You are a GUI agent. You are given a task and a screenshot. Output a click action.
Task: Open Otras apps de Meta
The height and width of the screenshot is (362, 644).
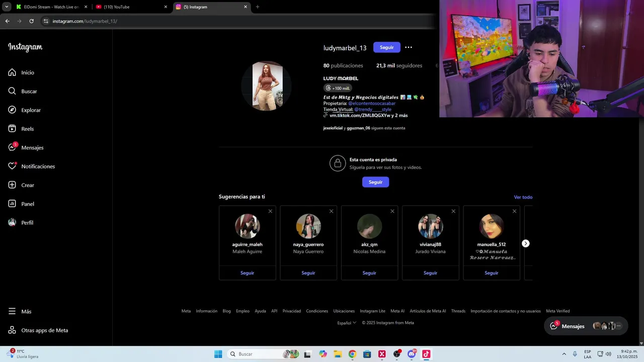tap(38, 330)
